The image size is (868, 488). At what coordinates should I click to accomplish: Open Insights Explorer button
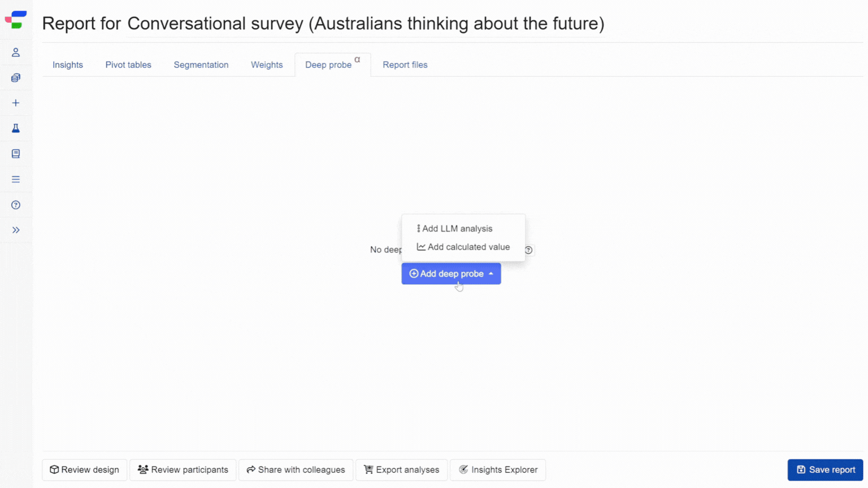(498, 470)
